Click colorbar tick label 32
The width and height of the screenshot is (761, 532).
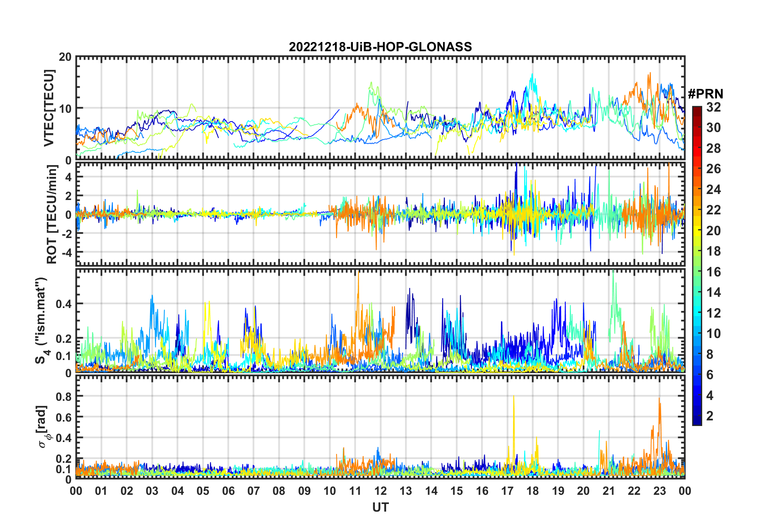[x=713, y=107]
